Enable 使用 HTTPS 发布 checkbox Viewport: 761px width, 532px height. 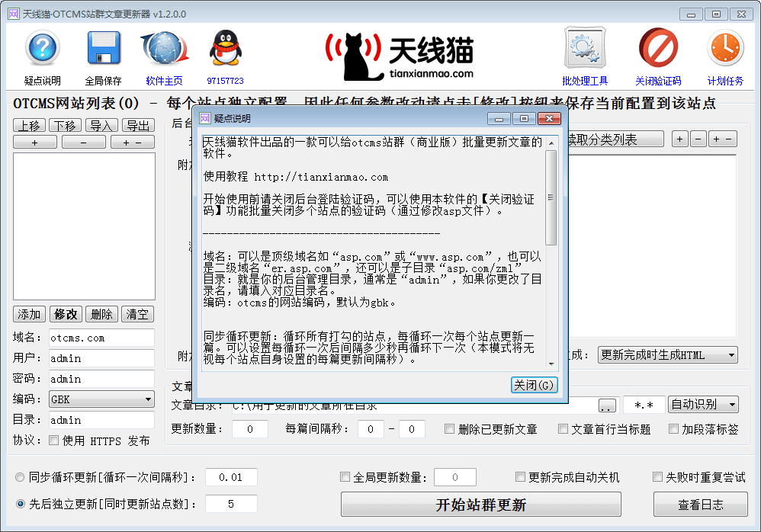(54, 441)
